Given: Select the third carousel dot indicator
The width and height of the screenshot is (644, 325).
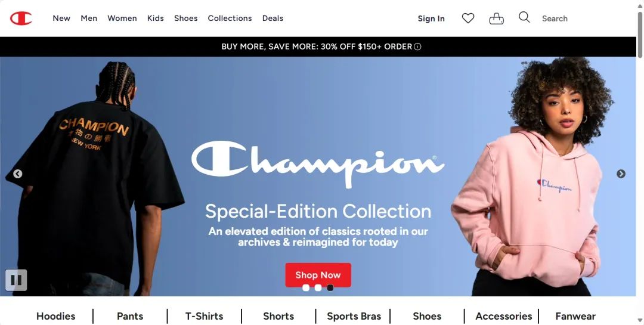Looking at the screenshot, I should (x=330, y=287).
